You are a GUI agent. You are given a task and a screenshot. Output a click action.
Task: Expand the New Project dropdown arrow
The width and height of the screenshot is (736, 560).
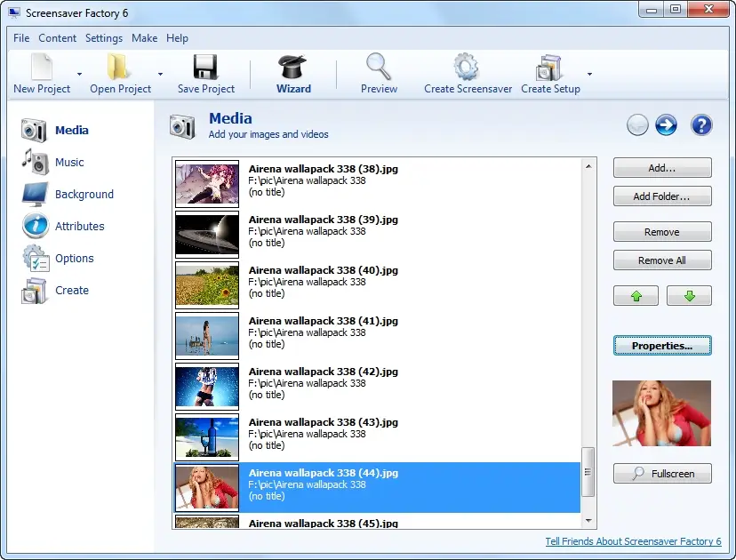79,75
